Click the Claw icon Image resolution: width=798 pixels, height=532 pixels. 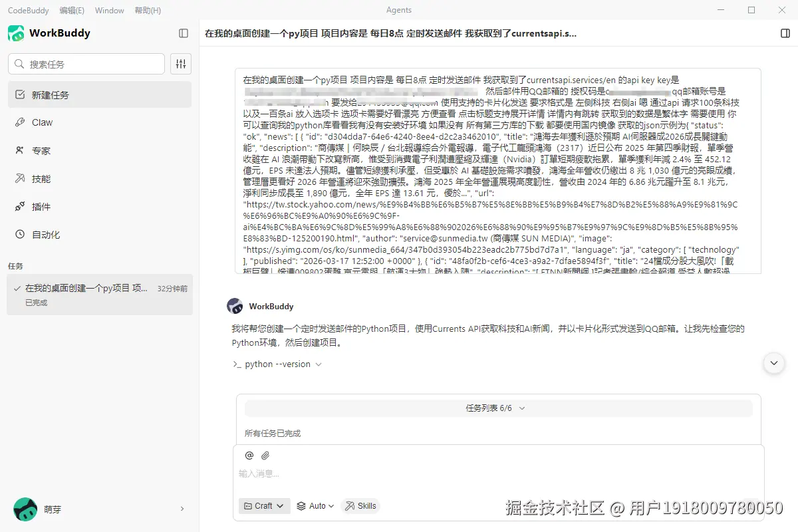20,122
